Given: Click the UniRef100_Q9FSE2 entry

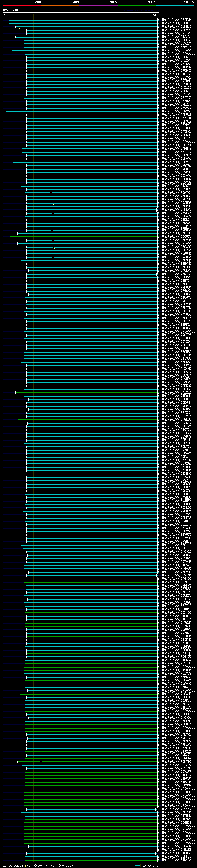Looking at the screenshot, I should coord(177,372).
